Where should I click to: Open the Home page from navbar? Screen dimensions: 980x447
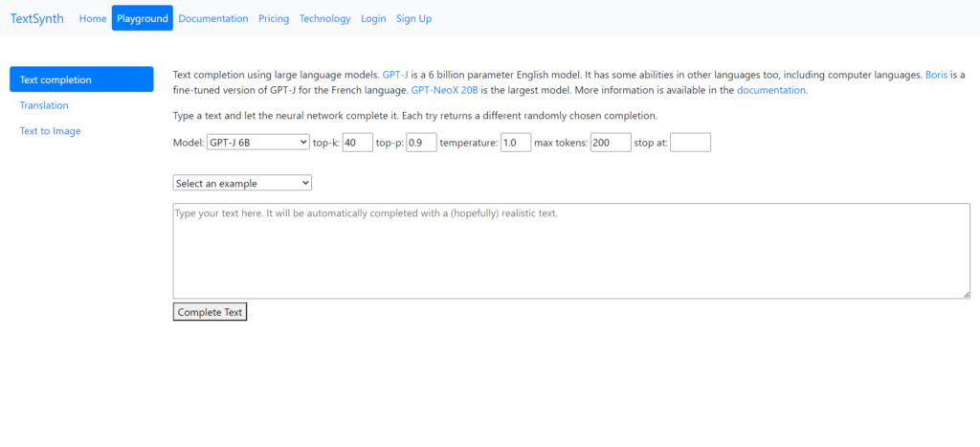(x=93, y=18)
